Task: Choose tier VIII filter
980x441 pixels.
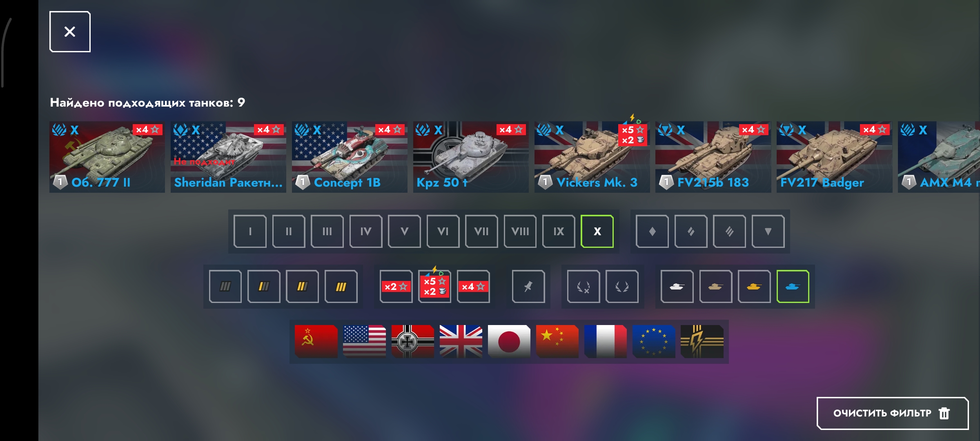Action: (520, 231)
